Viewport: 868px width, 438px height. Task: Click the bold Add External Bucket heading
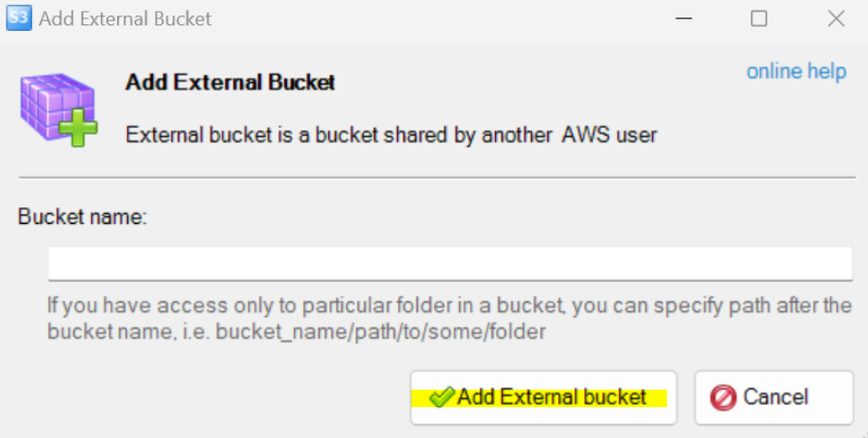tap(231, 82)
